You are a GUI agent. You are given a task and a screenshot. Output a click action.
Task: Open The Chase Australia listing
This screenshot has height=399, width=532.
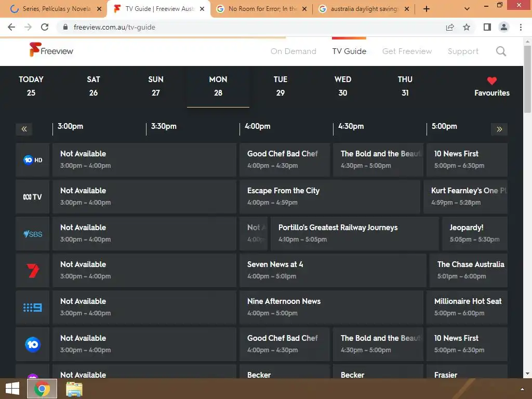click(x=469, y=271)
